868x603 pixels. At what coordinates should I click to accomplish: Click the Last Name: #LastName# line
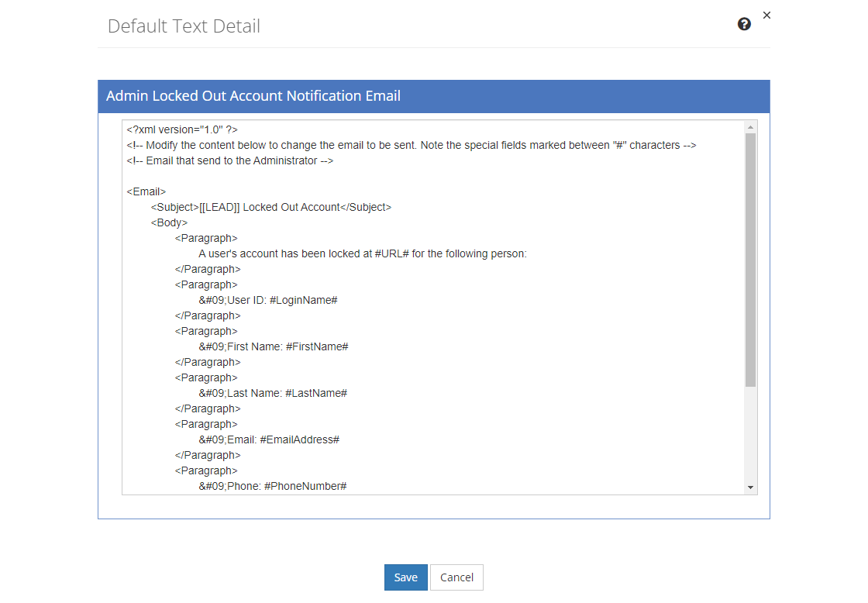(x=273, y=393)
